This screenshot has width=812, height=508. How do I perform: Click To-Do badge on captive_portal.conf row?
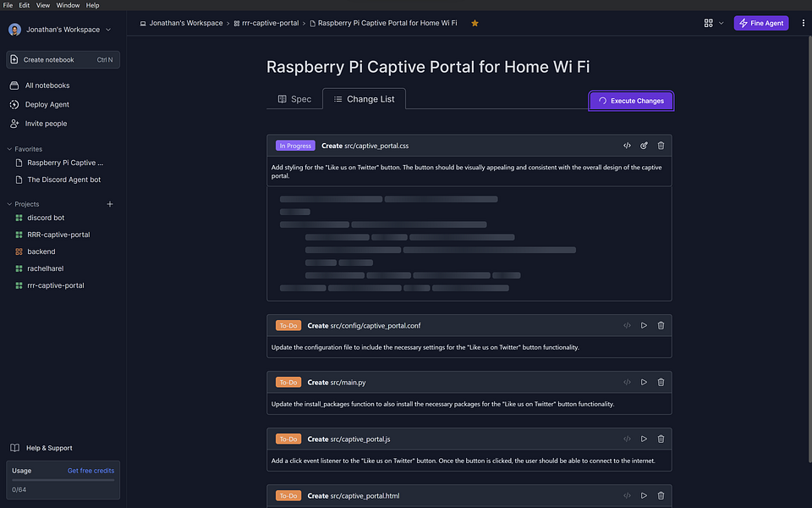pyautogui.click(x=288, y=325)
